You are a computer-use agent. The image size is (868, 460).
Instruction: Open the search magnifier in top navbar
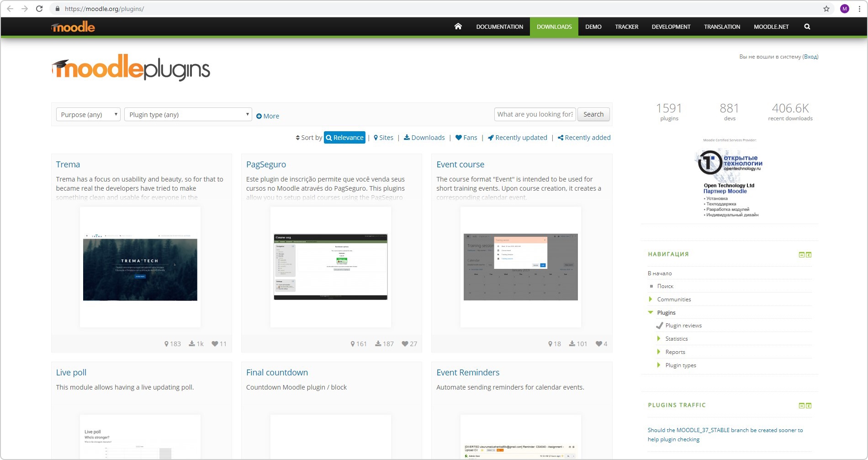[807, 27]
